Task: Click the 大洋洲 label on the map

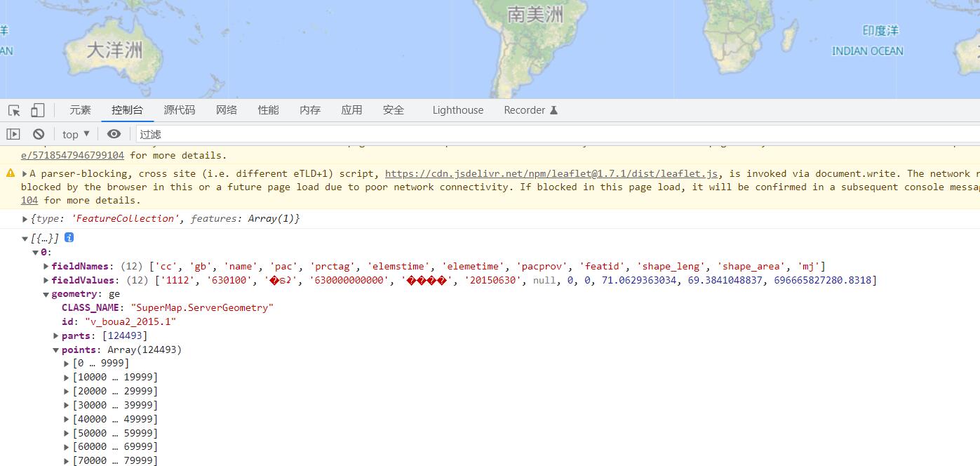Action: 114,49
